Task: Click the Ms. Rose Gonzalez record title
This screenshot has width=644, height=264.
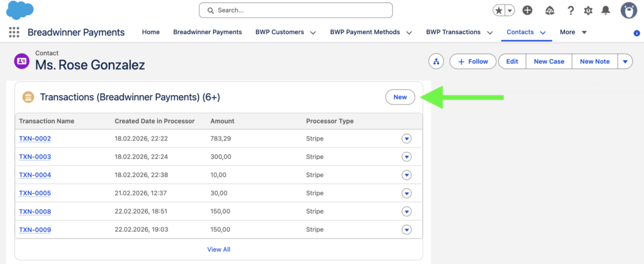Action: coord(90,65)
